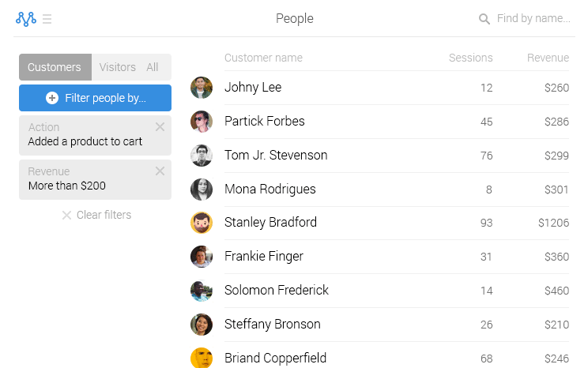Click the Filter people by button
The image size is (588, 368).
(95, 98)
